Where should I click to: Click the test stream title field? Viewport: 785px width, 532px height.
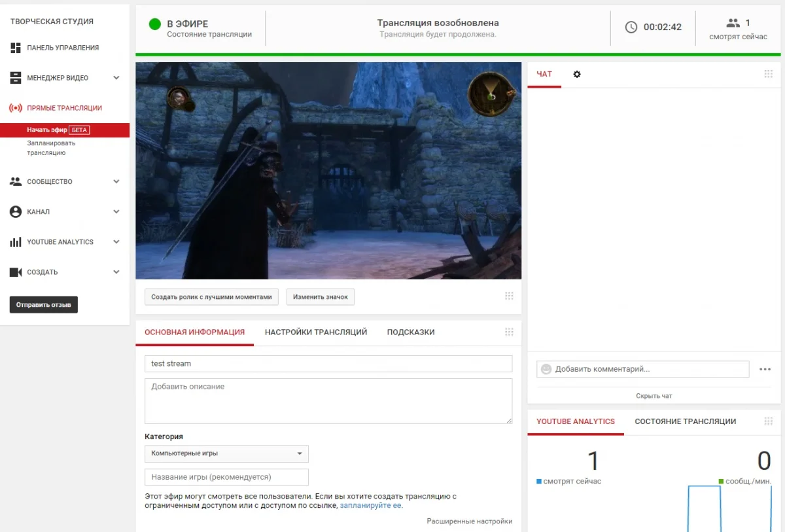click(x=328, y=364)
